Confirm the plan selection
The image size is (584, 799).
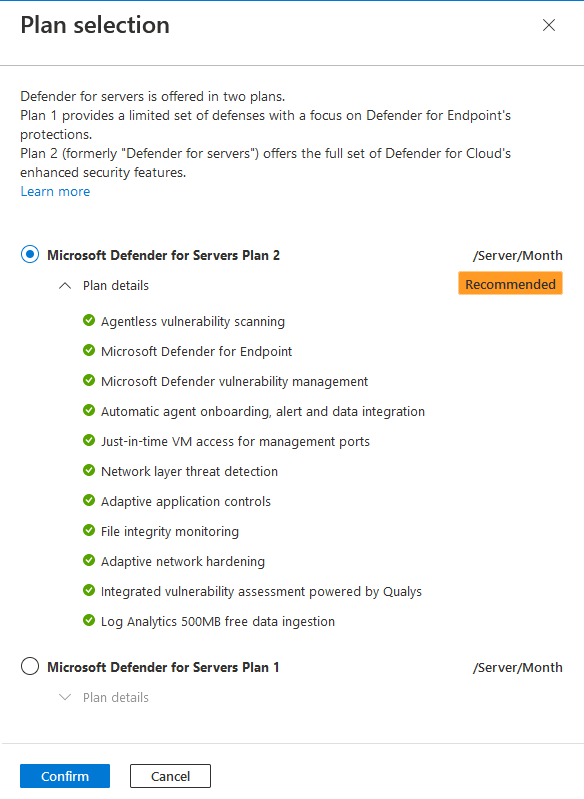(x=65, y=776)
